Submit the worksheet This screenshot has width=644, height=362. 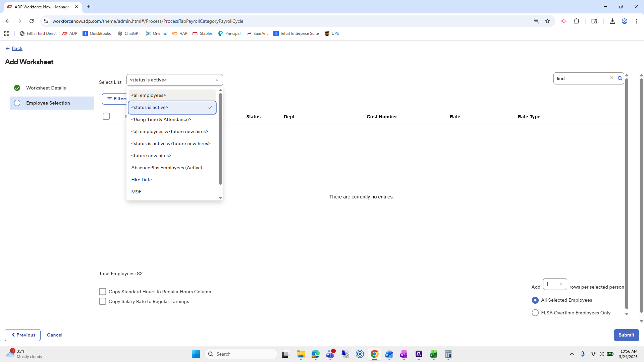coord(626,335)
